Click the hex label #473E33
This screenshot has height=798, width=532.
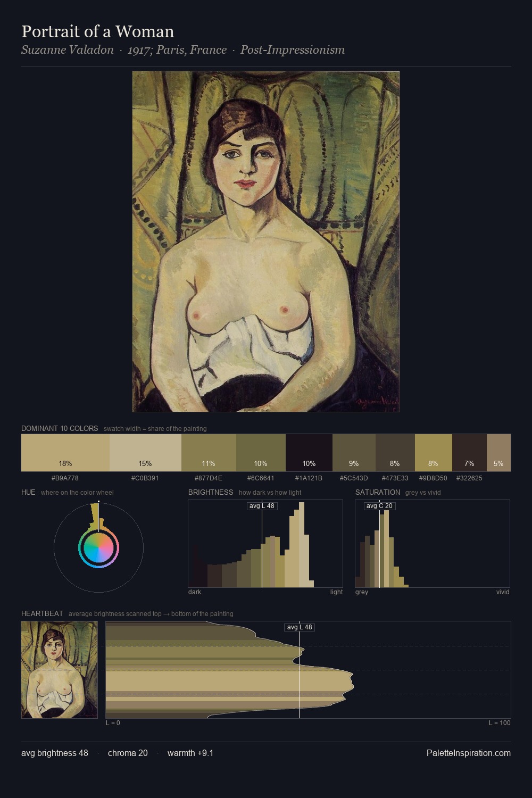(x=395, y=478)
